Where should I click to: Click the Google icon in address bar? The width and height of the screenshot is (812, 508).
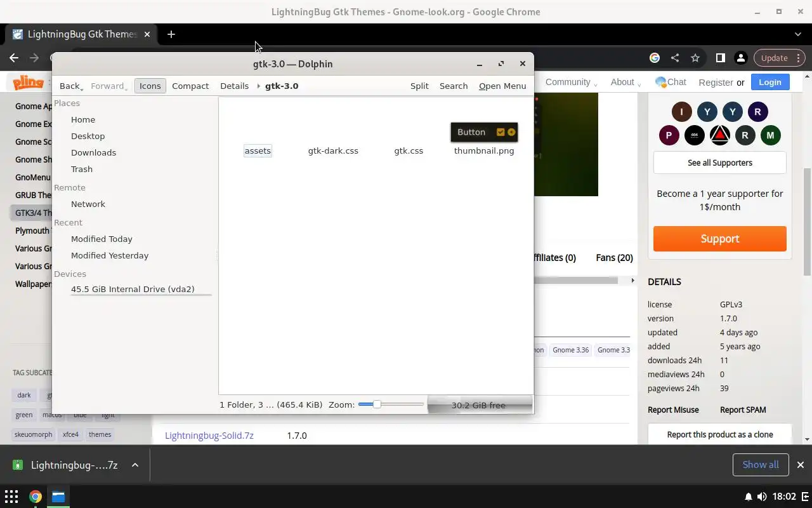click(655, 58)
